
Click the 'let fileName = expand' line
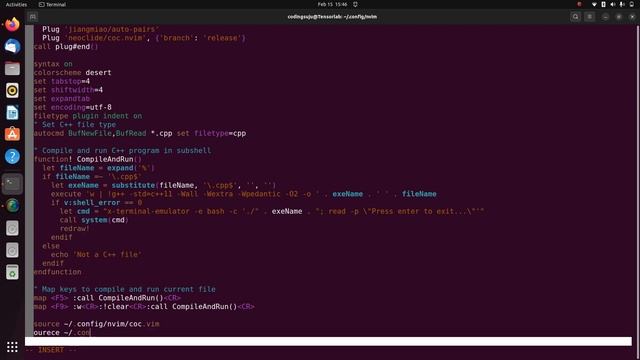(98, 168)
